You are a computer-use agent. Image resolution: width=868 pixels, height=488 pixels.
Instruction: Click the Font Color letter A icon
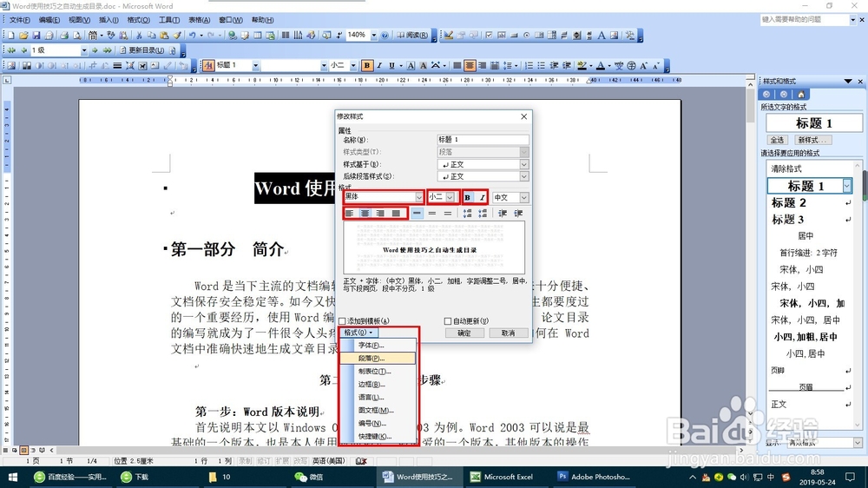tap(600, 65)
